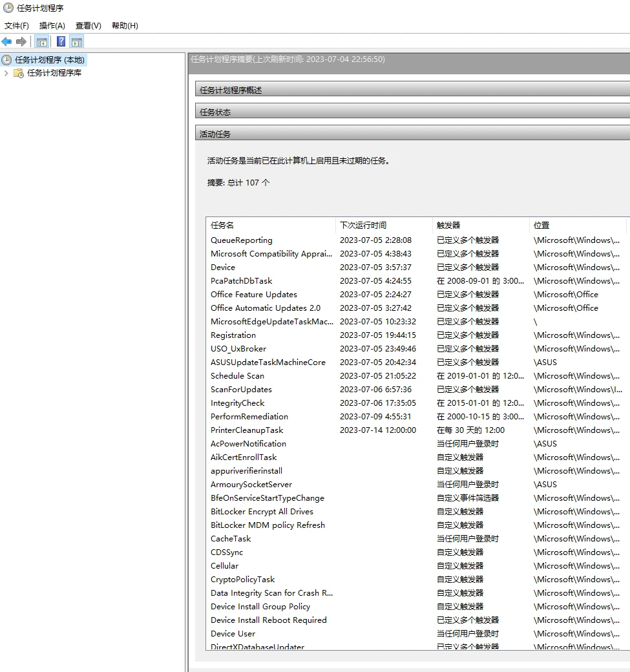The height and width of the screenshot is (672, 630).
Task: Open the 操作(A) menu
Action: (52, 26)
